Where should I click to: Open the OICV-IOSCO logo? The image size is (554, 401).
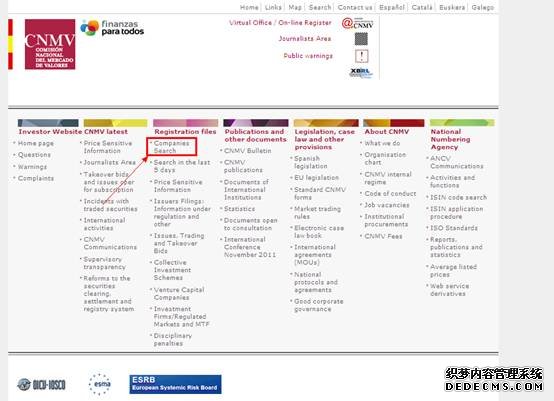(x=41, y=384)
